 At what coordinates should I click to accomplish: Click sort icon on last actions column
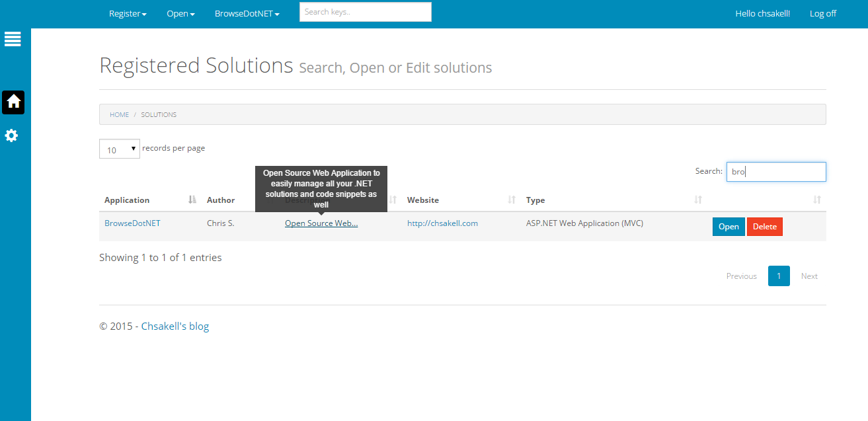point(817,200)
